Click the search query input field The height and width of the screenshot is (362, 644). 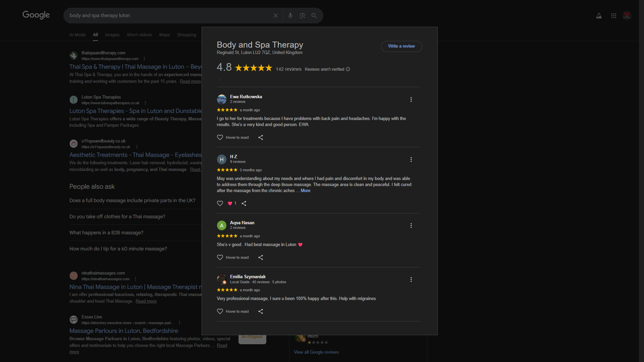click(168, 16)
